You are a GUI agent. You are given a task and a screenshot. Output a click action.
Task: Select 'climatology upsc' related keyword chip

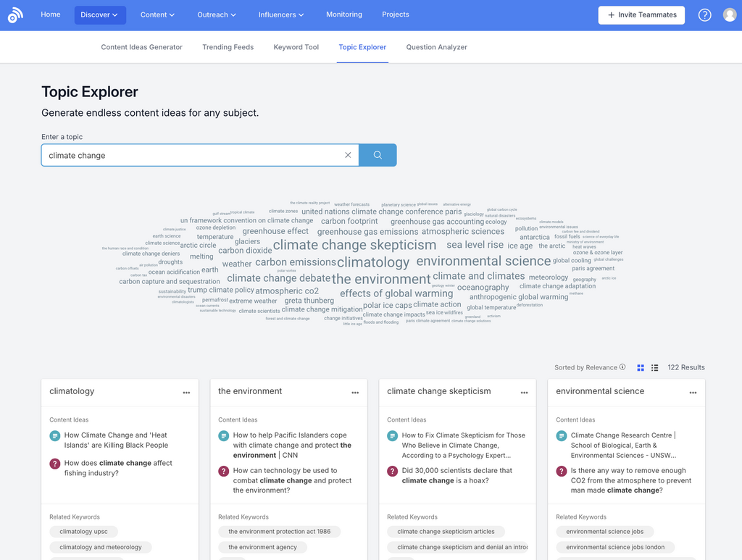pos(83,532)
